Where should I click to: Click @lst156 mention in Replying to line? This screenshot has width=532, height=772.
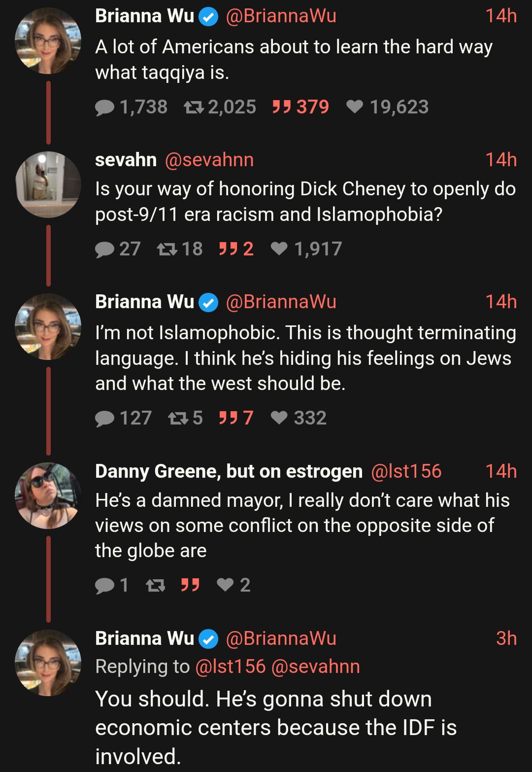tap(231, 667)
